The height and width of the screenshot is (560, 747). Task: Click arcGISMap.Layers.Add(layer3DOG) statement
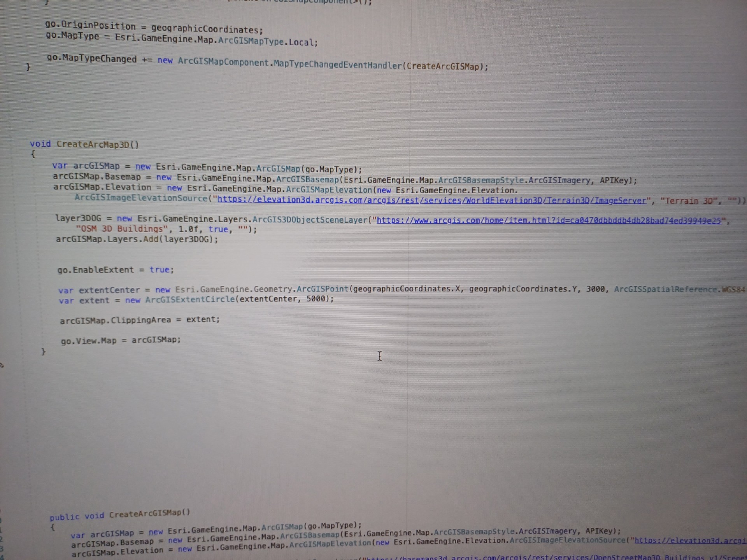pos(137,239)
